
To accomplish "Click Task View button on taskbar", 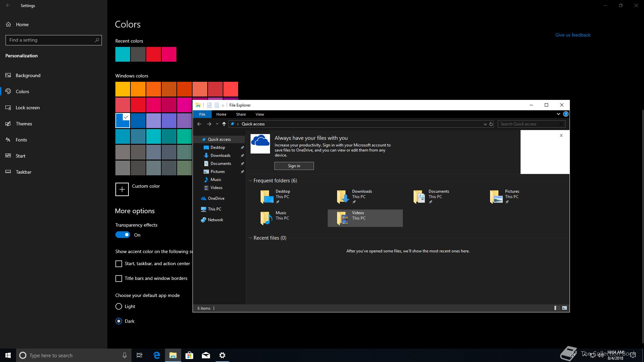I will (140, 355).
